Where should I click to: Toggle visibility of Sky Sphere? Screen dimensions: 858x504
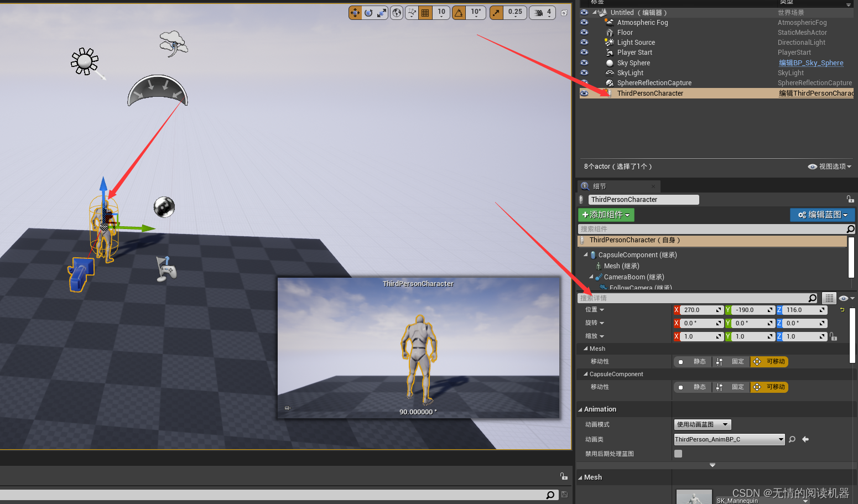pyautogui.click(x=585, y=63)
